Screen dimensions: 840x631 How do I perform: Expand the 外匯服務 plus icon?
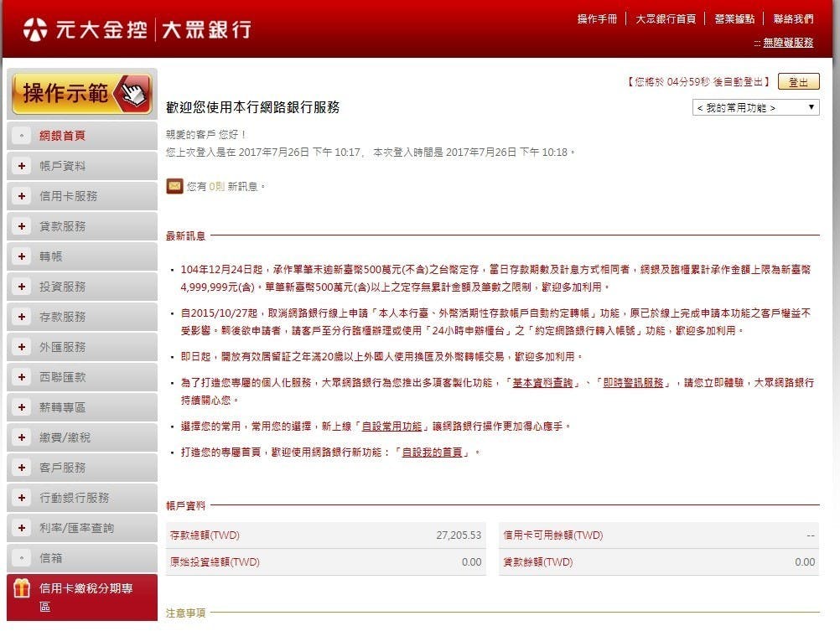tap(22, 347)
